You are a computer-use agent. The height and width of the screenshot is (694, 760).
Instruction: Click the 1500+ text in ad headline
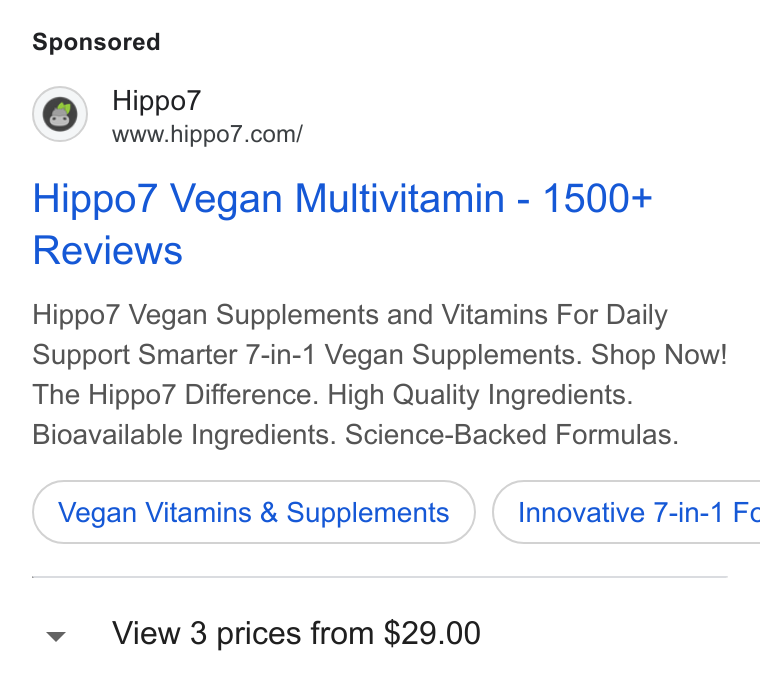597,198
